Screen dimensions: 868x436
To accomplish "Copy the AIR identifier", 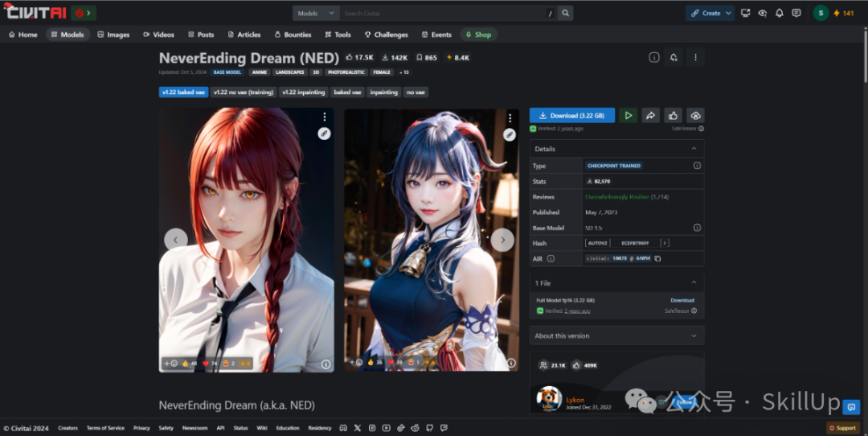I will (x=657, y=258).
